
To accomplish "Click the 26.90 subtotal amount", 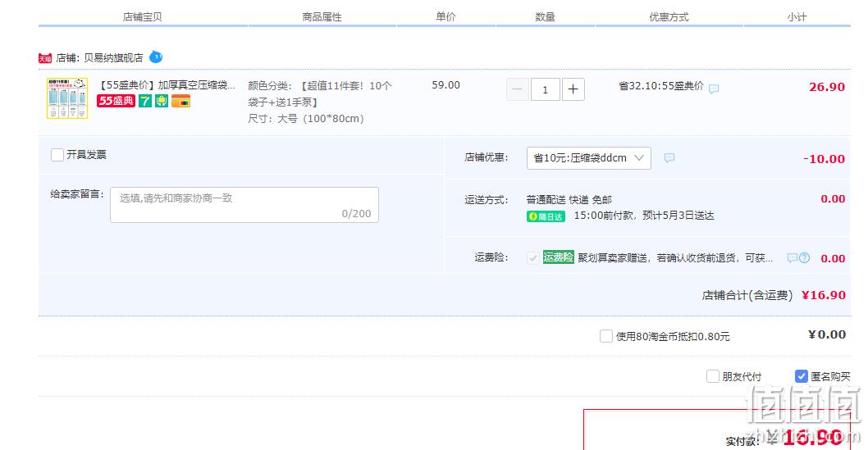I will coord(826,87).
